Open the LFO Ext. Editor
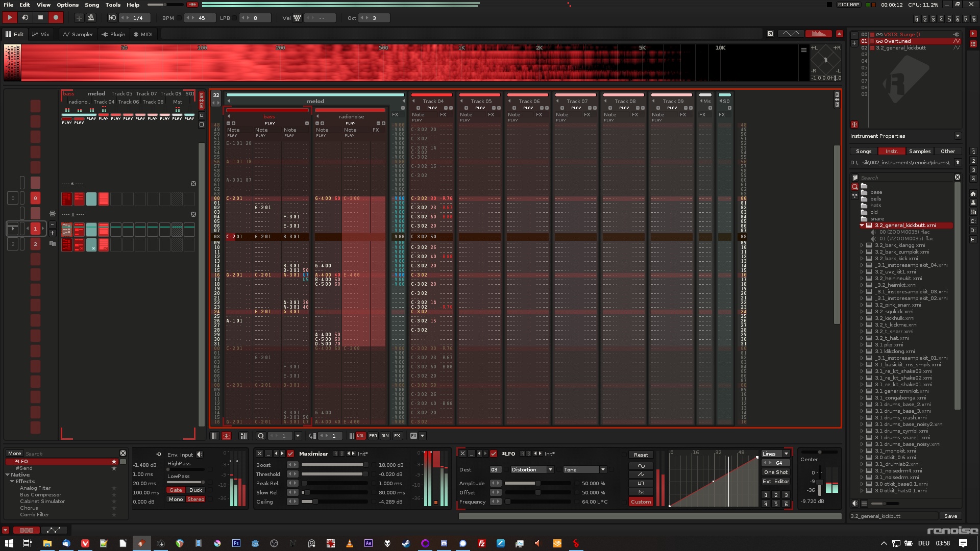Image resolution: width=980 pixels, height=551 pixels. [x=776, y=481]
